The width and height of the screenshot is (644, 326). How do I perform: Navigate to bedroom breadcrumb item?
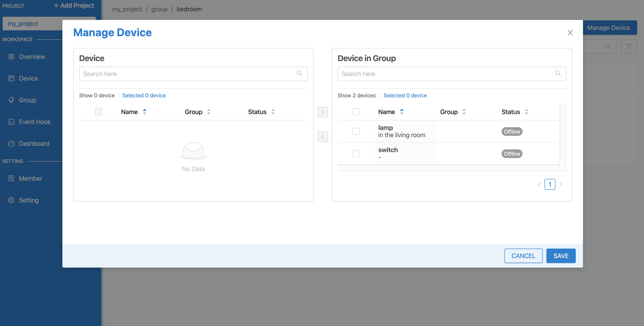pyautogui.click(x=188, y=9)
